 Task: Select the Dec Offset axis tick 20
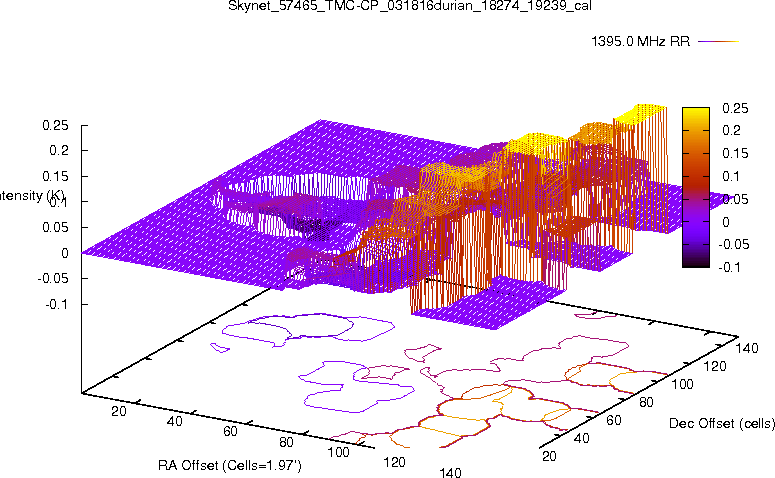click(549, 456)
